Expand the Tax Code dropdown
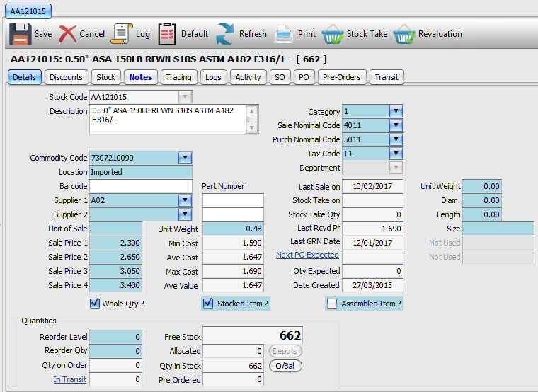538x392 pixels. [x=396, y=154]
